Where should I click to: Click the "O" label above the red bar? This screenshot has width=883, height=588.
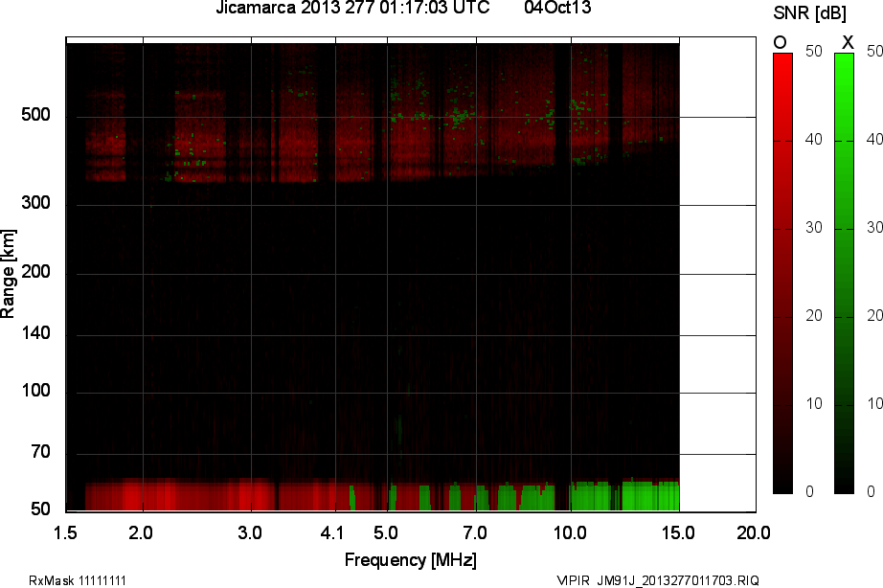coord(780,42)
